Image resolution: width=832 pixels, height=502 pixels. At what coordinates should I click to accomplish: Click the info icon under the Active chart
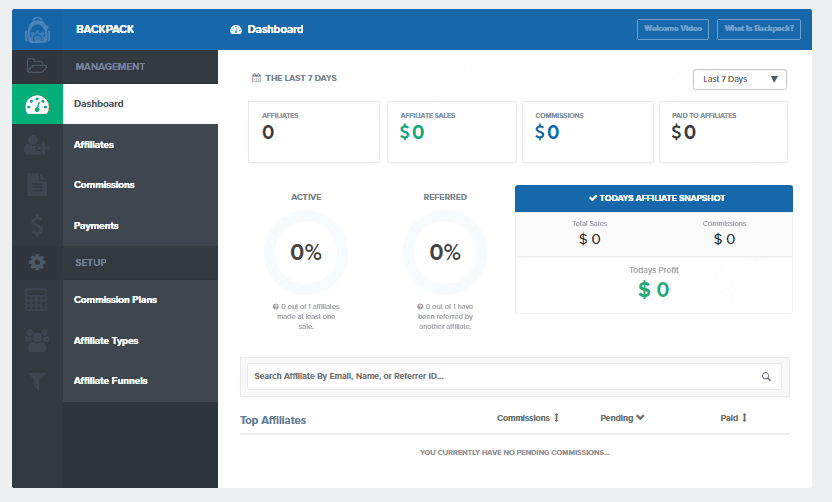point(275,307)
